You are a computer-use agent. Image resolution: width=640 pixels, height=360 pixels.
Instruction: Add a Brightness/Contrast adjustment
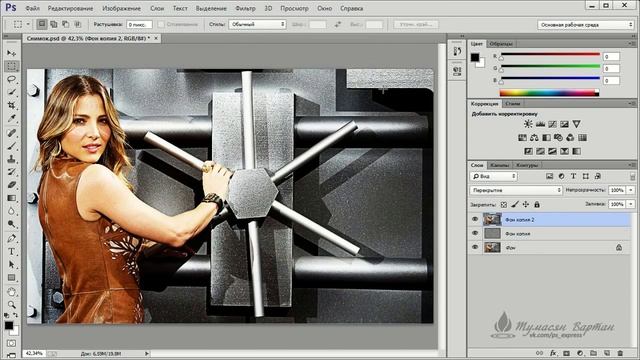click(528, 124)
